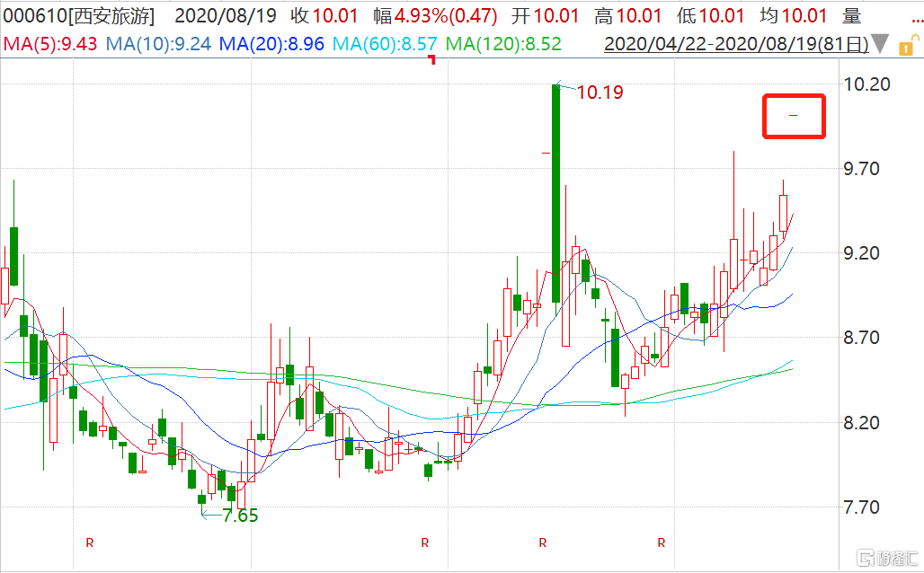The image size is (924, 573).
Task: Click the 均 10.01 average value
Action: 794,16
